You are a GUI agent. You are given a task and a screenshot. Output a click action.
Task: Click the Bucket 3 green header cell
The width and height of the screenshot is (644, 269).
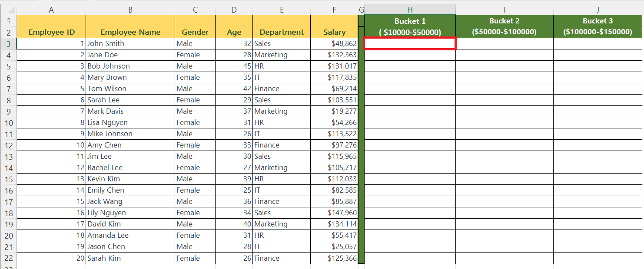[x=598, y=25]
